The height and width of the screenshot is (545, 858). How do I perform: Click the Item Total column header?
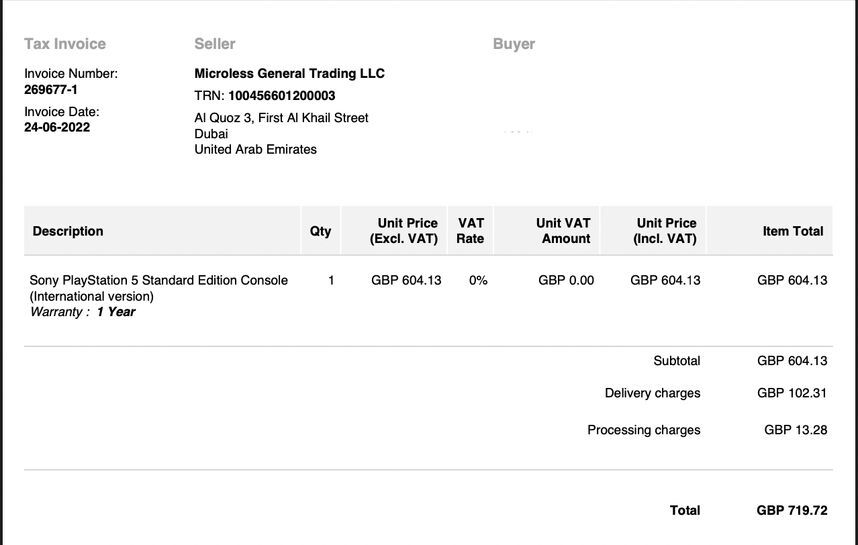coord(793,231)
